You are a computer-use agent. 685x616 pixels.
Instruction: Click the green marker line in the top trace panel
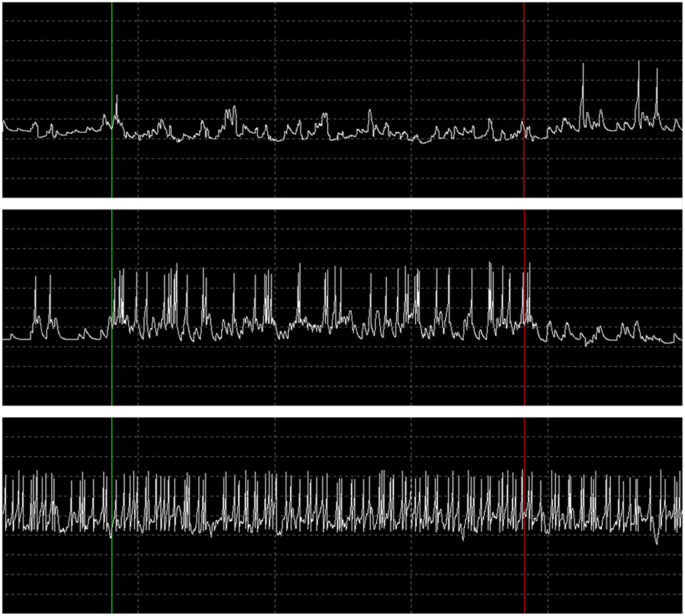click(112, 100)
